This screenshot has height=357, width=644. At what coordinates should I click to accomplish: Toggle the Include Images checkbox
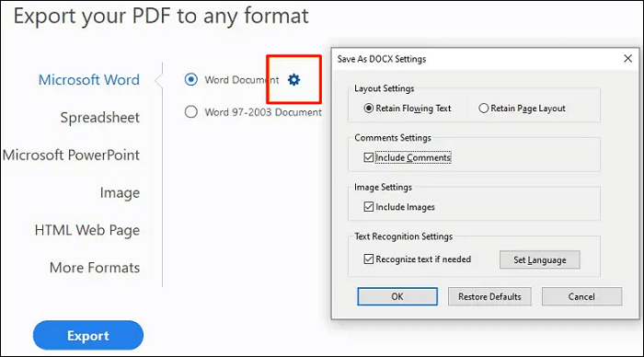pos(368,207)
